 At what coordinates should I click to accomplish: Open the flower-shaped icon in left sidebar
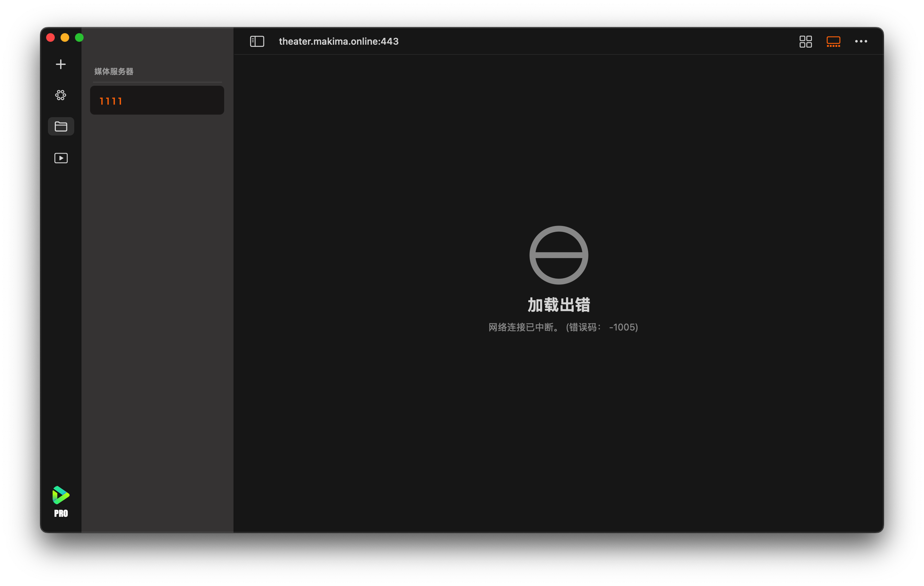tap(61, 95)
